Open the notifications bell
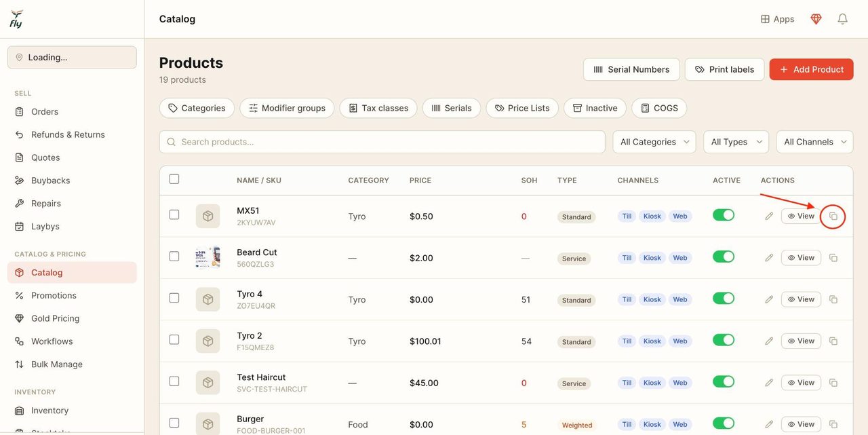The width and height of the screenshot is (868, 435). pyautogui.click(x=842, y=19)
